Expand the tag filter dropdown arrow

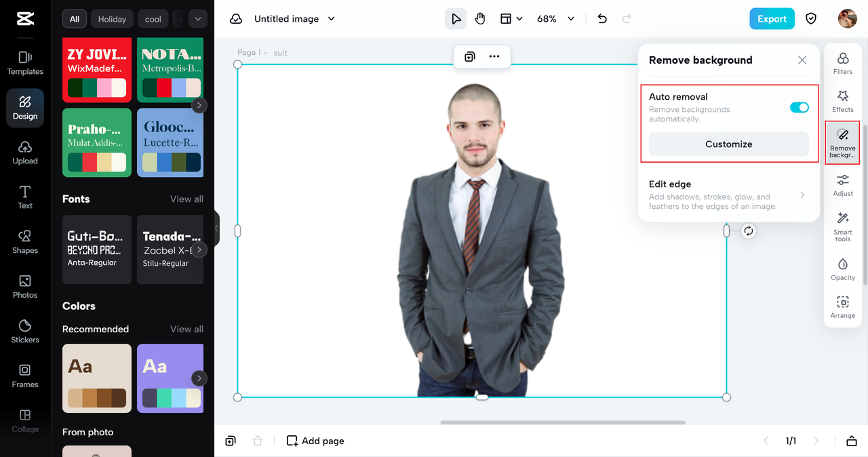[x=198, y=19]
